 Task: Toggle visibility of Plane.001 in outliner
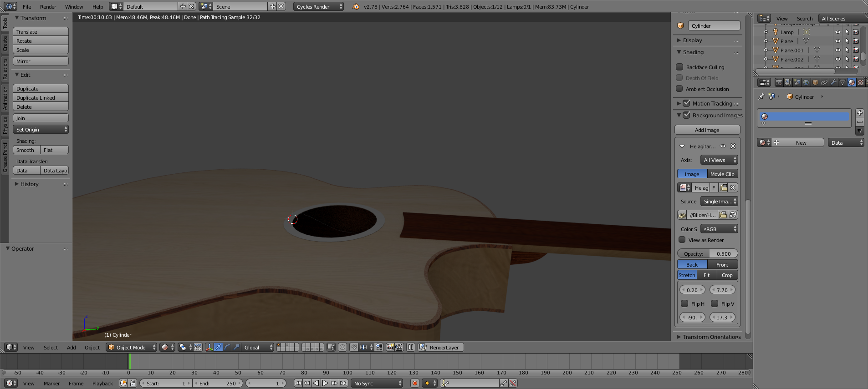[x=837, y=50]
